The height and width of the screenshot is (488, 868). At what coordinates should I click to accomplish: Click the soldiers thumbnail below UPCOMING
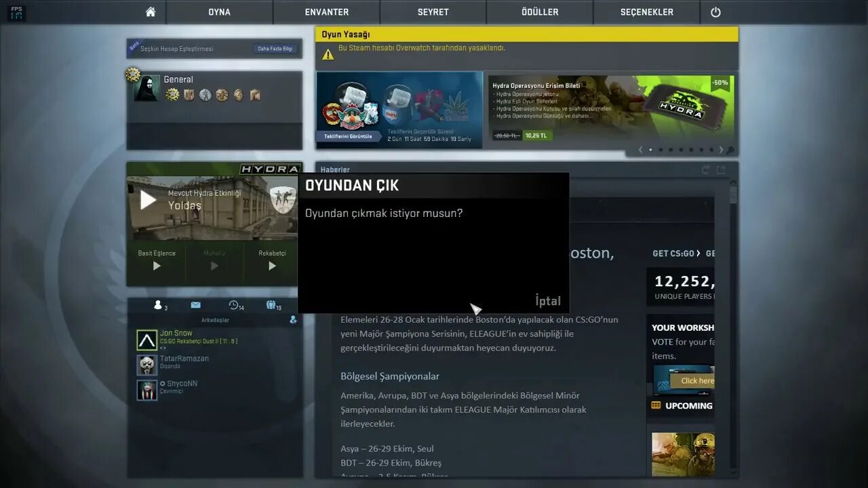click(683, 454)
